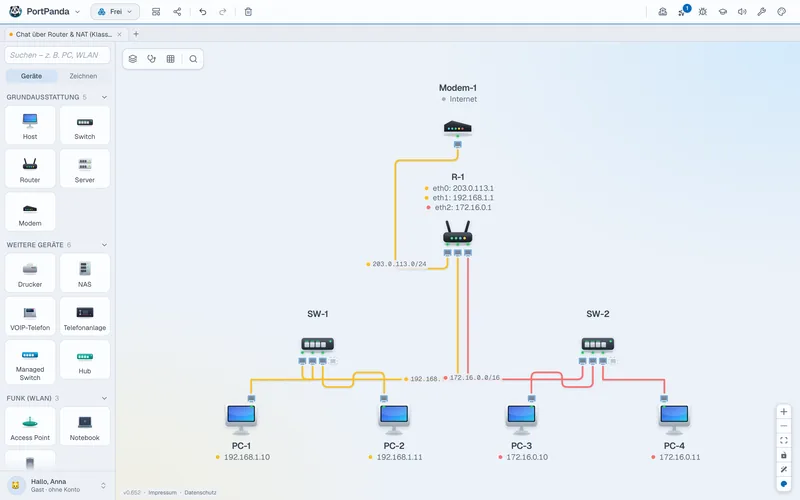Screen dimensions: 800x500
Task: Open the Frei mode dropdown
Action: [x=115, y=11]
